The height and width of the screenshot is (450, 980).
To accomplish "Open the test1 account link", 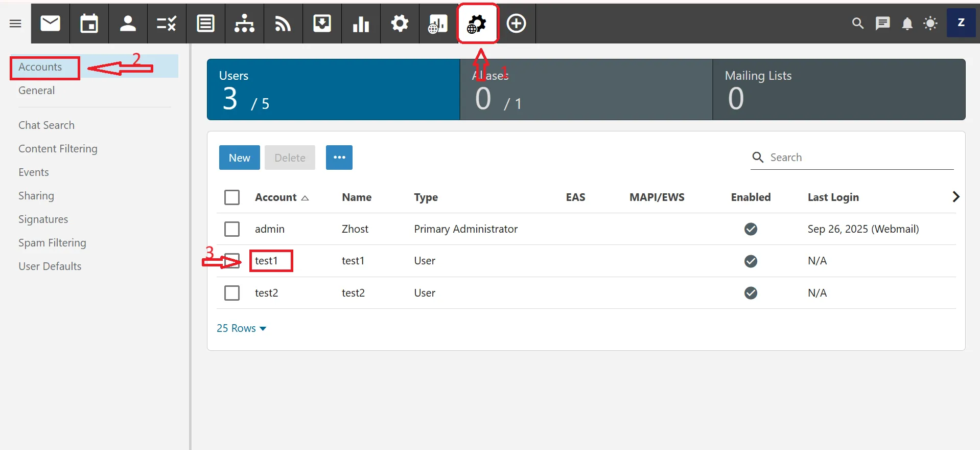I will (x=267, y=261).
